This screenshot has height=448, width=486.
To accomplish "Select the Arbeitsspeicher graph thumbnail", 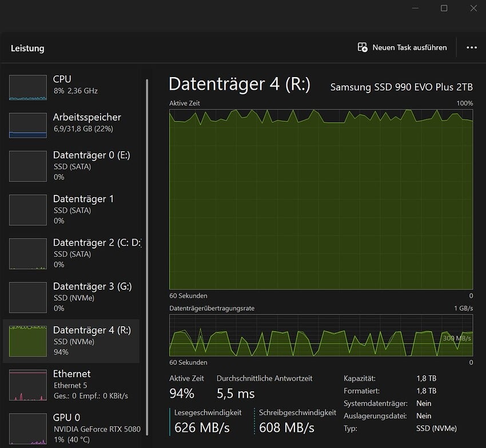I will 27,125.
